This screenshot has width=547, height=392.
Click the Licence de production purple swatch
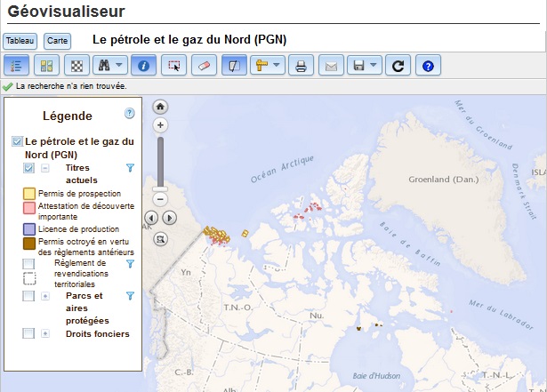click(29, 229)
